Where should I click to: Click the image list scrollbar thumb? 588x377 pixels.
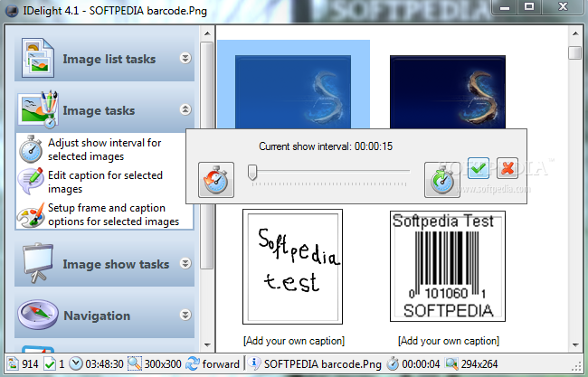coord(575,52)
